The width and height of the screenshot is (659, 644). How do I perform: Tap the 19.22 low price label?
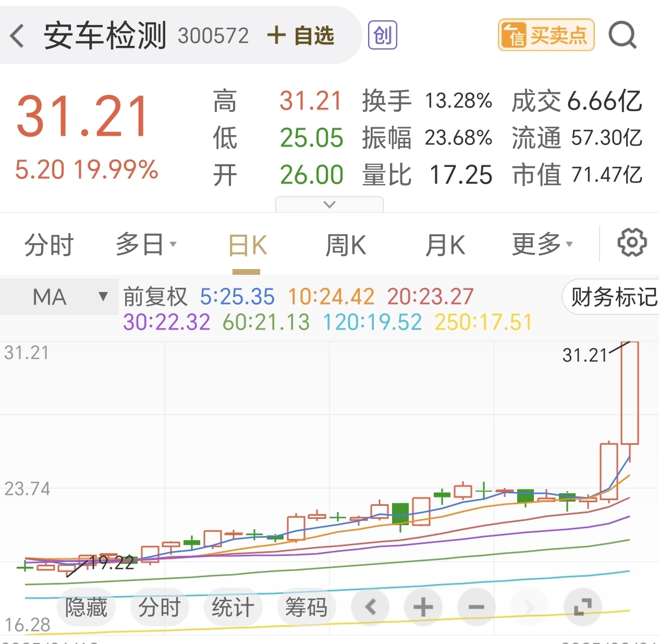click(x=112, y=563)
